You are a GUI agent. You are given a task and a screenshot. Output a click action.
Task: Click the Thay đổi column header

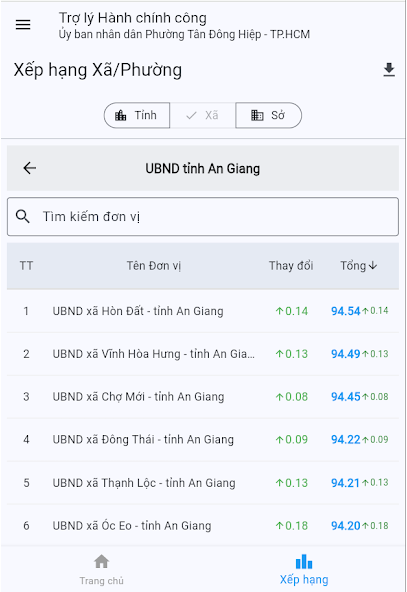pos(291,266)
